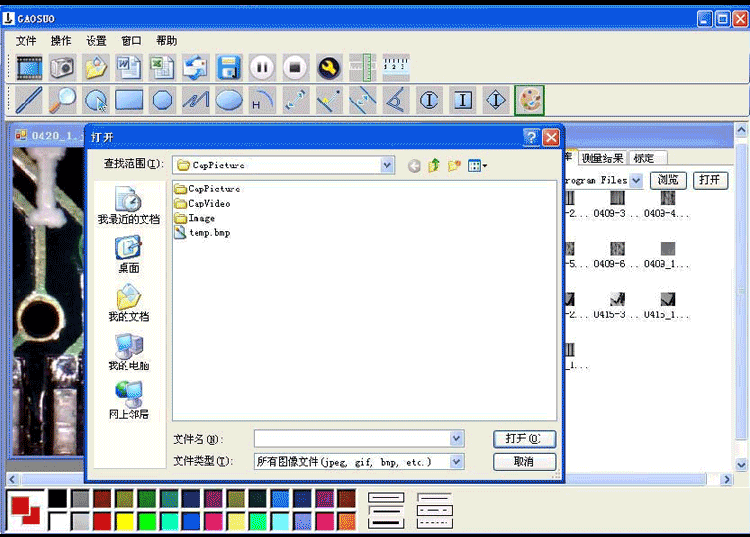Open the 设置 menu

(x=96, y=41)
